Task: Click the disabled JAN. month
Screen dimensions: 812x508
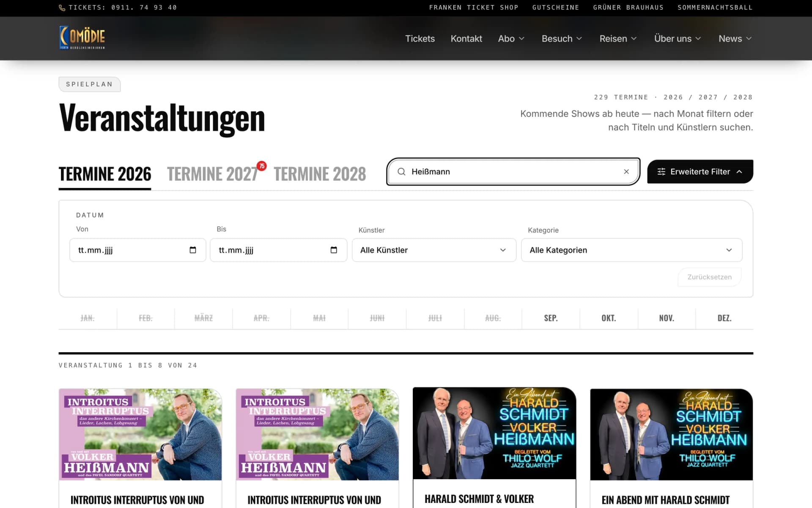Action: point(88,318)
